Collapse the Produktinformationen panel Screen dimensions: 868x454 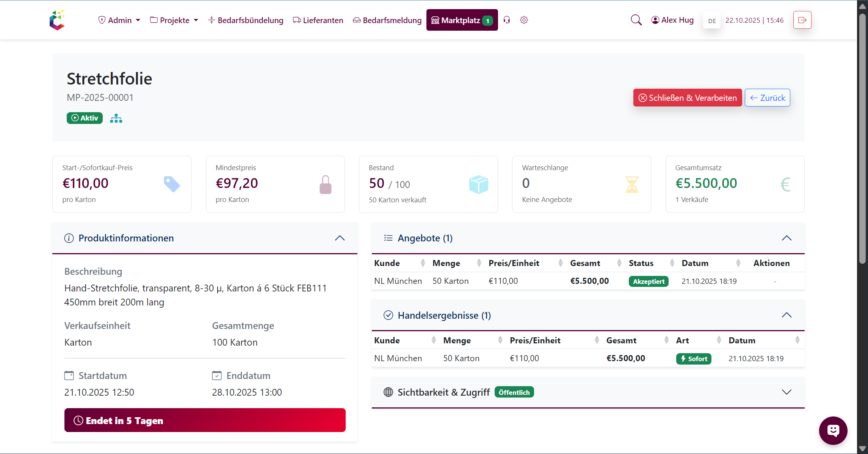(340, 238)
